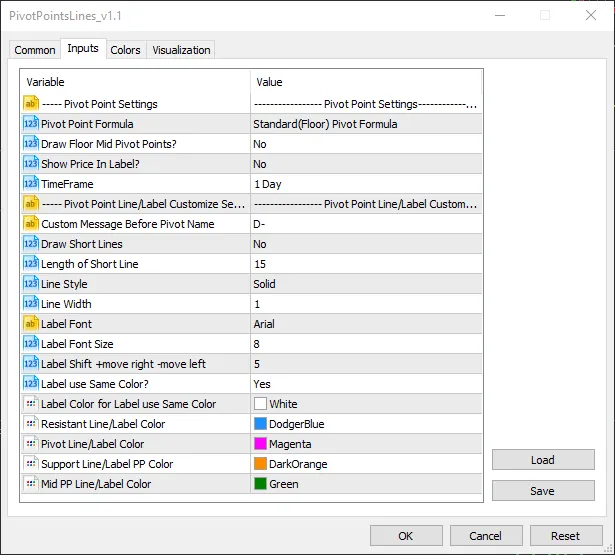Screen dimensions: 615x555
Task: Open the Line Style Solid dropdown
Action: (x=365, y=284)
